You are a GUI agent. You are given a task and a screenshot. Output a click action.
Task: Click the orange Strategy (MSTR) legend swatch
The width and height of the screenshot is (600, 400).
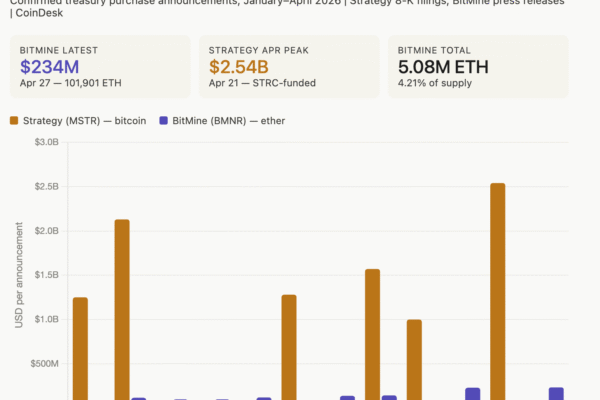tap(15, 121)
